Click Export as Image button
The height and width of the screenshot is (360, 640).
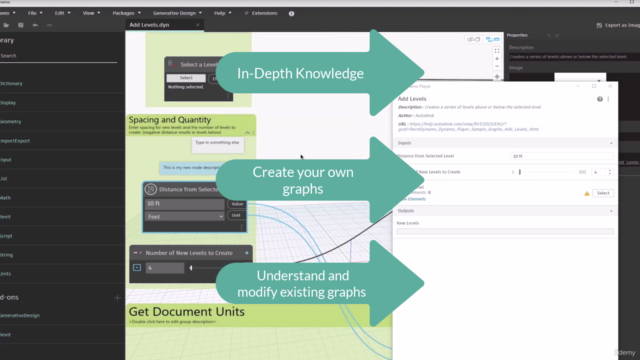pyautogui.click(x=618, y=25)
